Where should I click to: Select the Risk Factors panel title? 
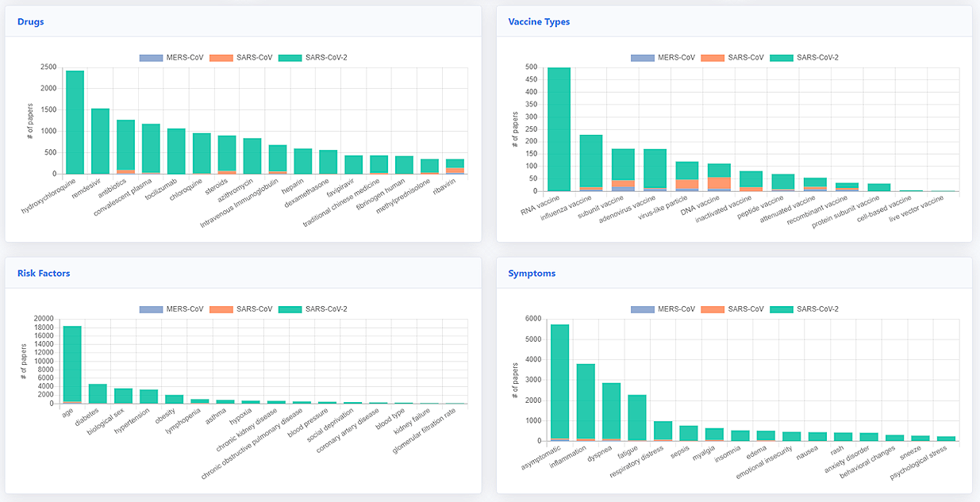43,272
